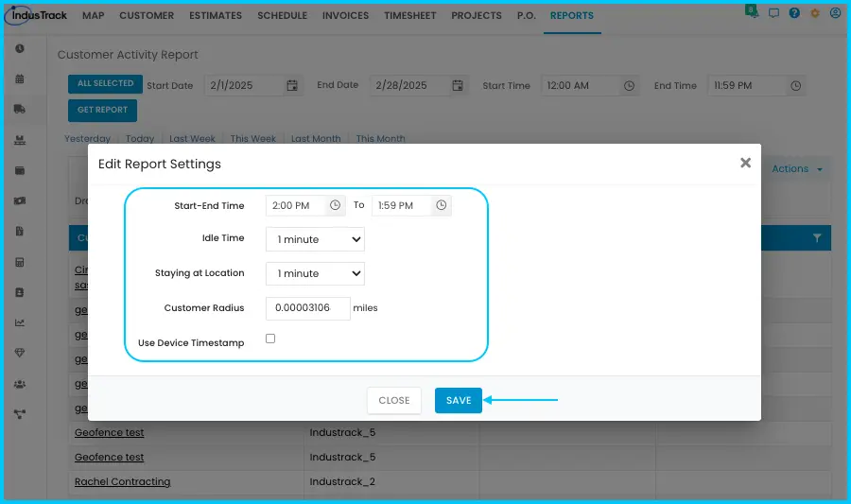Open the help question mark icon
Viewport: 851px width, 504px height.
click(x=794, y=12)
